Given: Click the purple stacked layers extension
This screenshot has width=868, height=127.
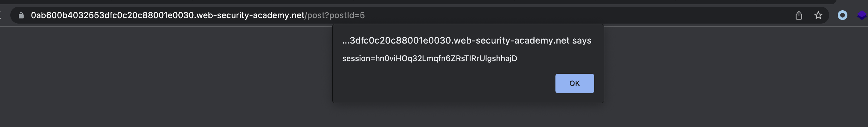Looking at the screenshot, I should (x=862, y=15).
